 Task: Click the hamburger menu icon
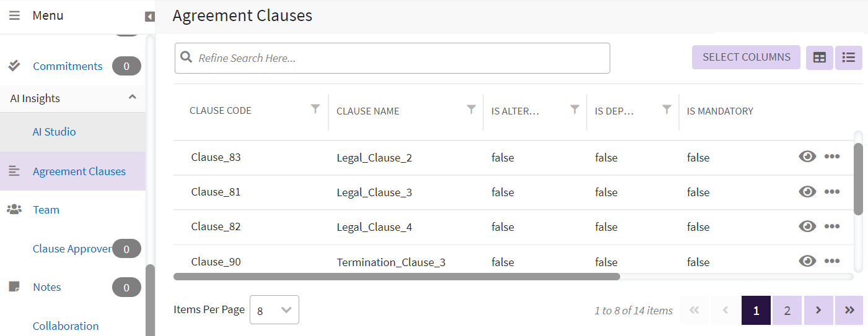[x=14, y=15]
